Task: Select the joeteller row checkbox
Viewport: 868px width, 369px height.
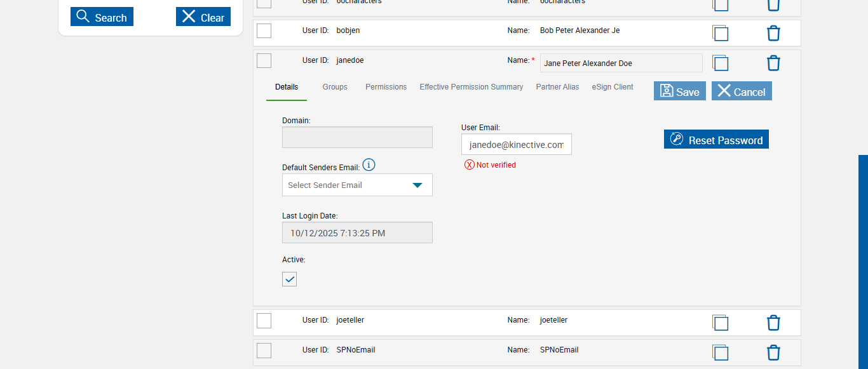Action: pyautogui.click(x=264, y=321)
